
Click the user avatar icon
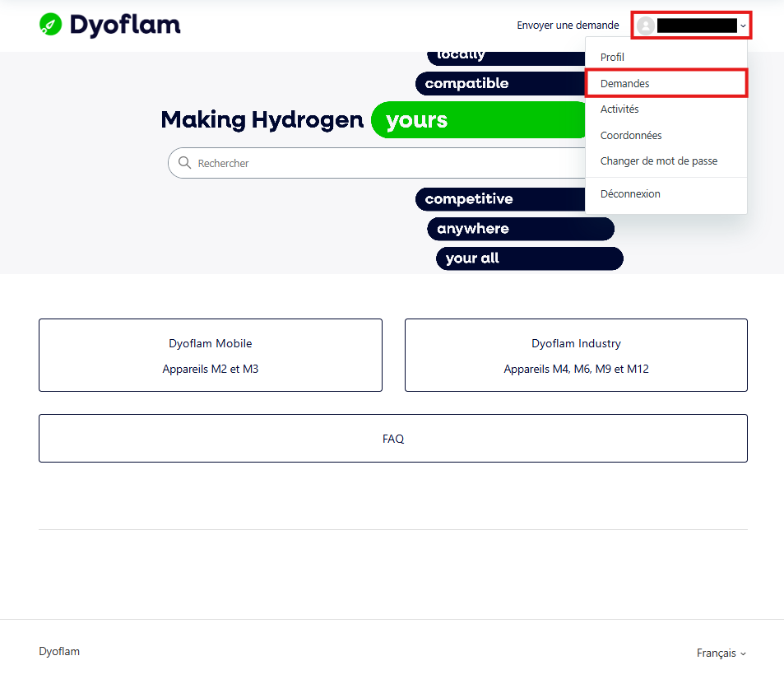(x=646, y=25)
